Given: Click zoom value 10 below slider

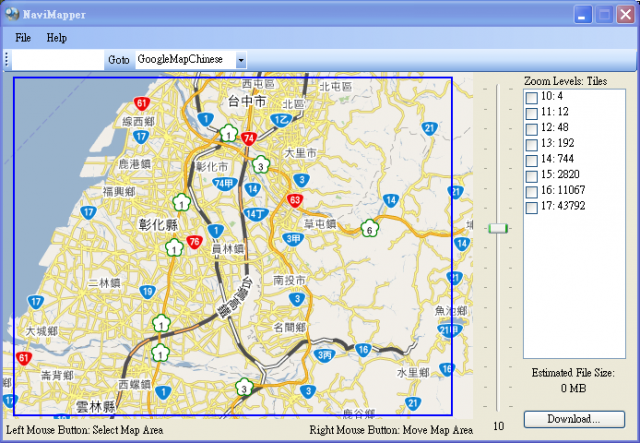Looking at the screenshot, I should (498, 426).
